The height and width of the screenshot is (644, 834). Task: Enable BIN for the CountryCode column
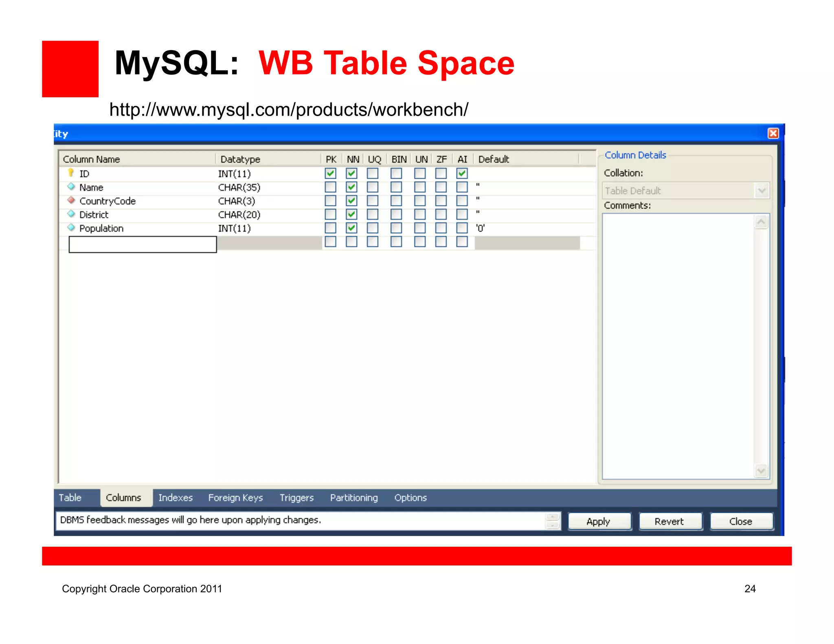tap(396, 201)
